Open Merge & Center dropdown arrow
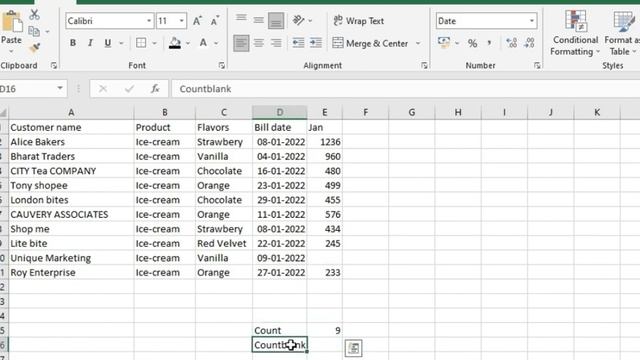This screenshot has height=360, width=640. click(x=418, y=43)
